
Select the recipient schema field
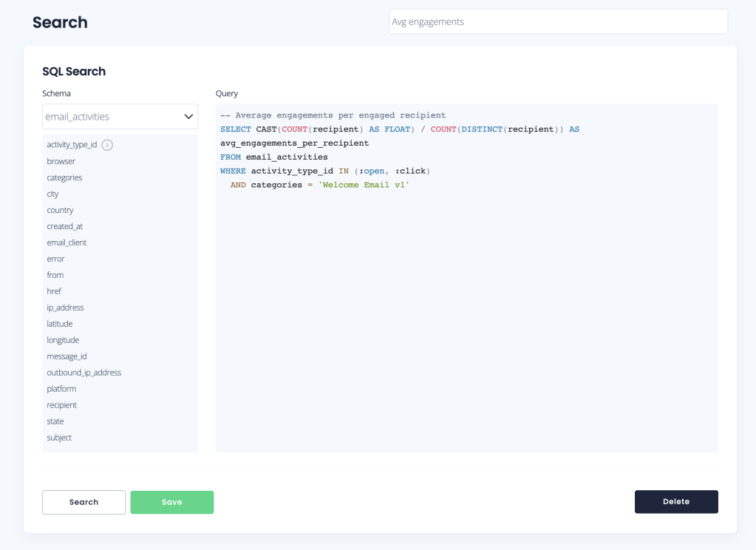click(x=61, y=405)
